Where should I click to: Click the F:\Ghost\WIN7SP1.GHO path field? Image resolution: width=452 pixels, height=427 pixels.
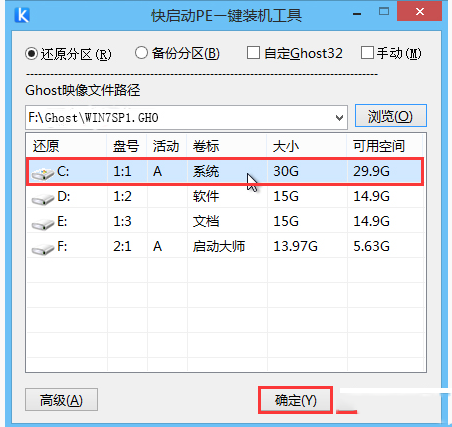[180, 118]
